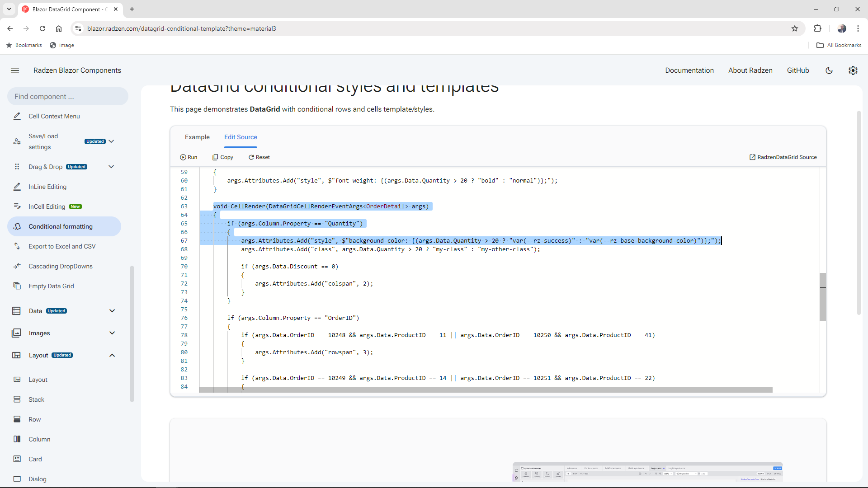Open the browser extensions icon
The image size is (868, 488).
tap(817, 28)
